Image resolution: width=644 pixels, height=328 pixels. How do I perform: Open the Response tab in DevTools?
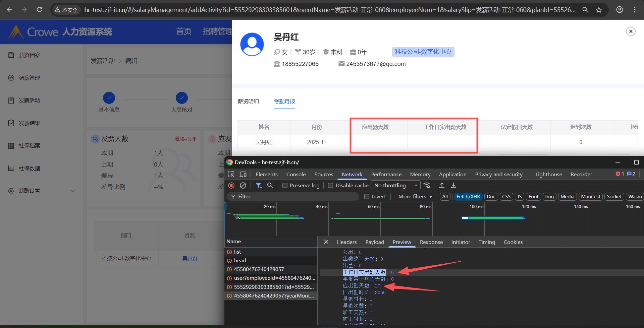pyautogui.click(x=431, y=242)
